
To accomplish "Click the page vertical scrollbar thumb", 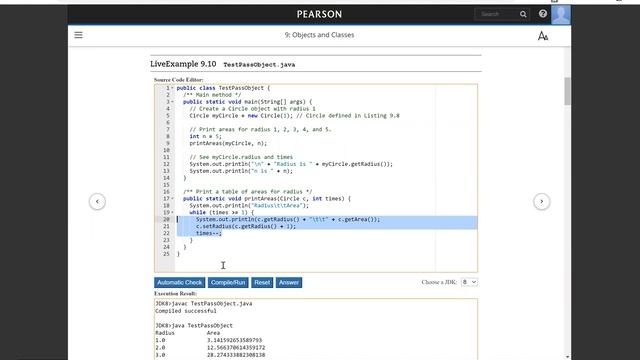I will [567, 91].
